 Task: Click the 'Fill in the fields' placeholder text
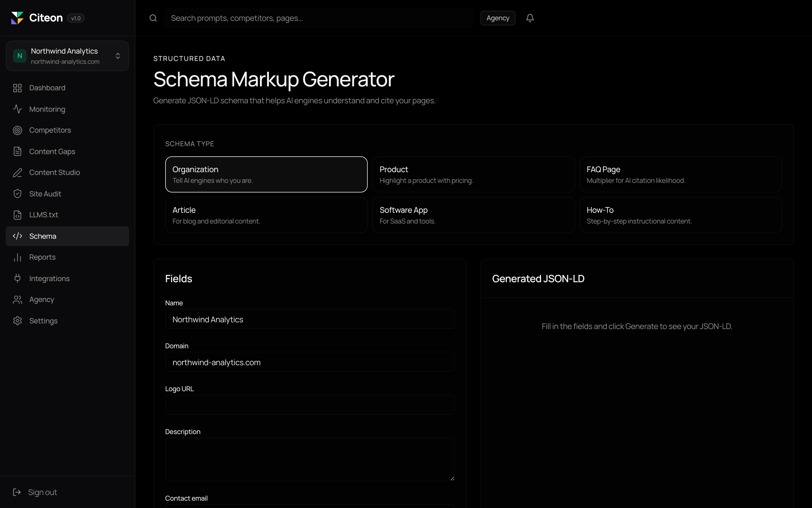tap(637, 326)
